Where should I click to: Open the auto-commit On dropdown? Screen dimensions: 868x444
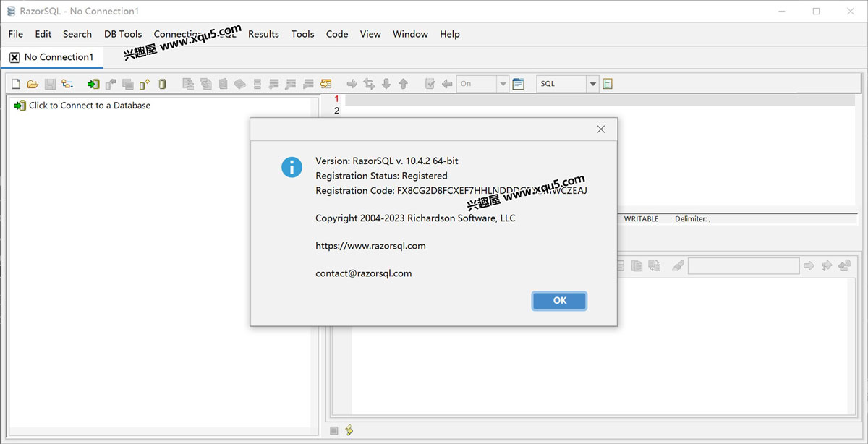[482, 84]
